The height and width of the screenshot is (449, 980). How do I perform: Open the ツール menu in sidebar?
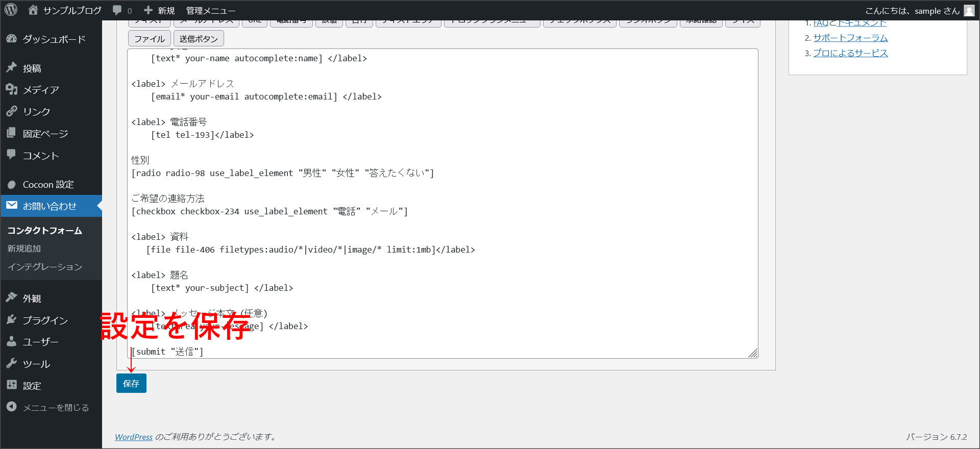36,364
